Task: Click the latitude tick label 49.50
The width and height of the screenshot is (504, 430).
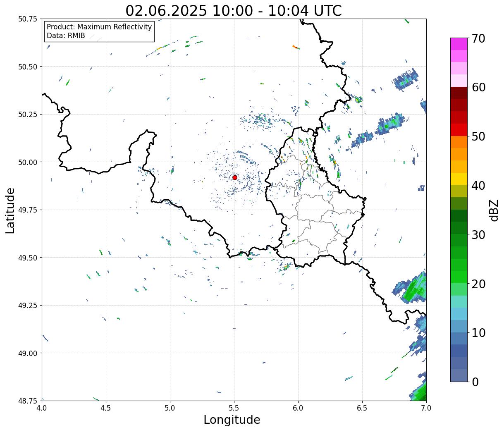Action: [28, 258]
